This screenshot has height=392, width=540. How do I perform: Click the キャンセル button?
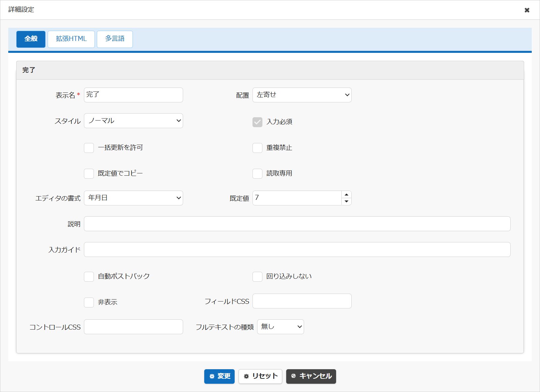pyautogui.click(x=311, y=376)
